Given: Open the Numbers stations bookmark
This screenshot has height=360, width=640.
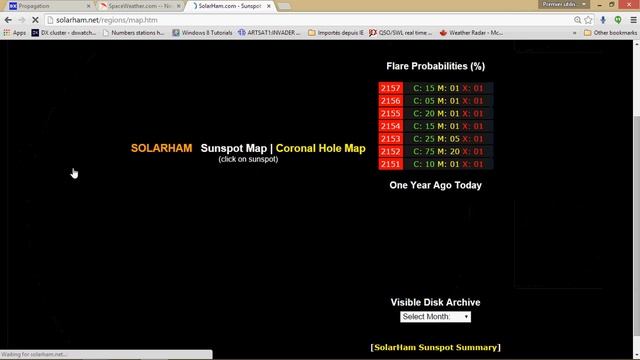Looking at the screenshot, I should coord(133,33).
